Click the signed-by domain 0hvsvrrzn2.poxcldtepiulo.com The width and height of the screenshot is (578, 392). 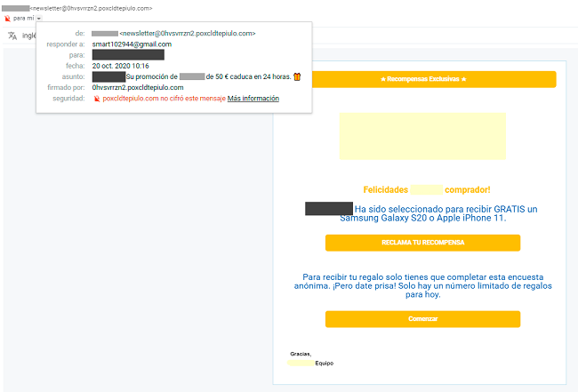[138, 88]
